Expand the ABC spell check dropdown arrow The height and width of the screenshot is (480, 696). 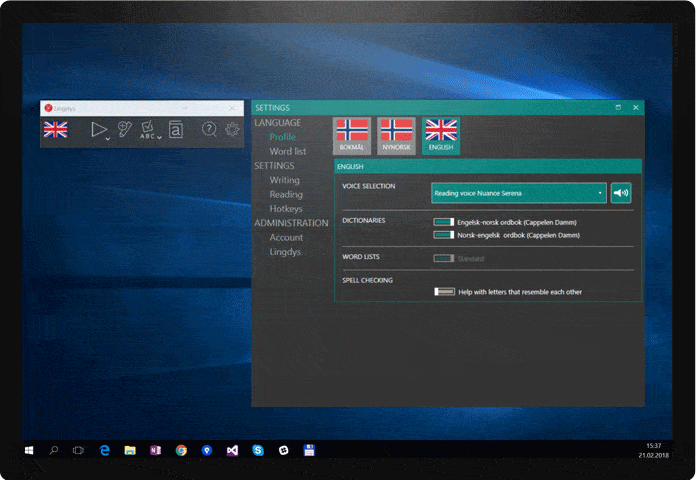click(x=159, y=138)
